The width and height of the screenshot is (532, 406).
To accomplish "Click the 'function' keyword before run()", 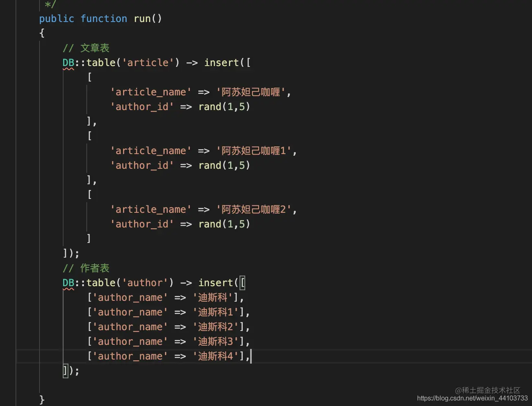I will (104, 19).
